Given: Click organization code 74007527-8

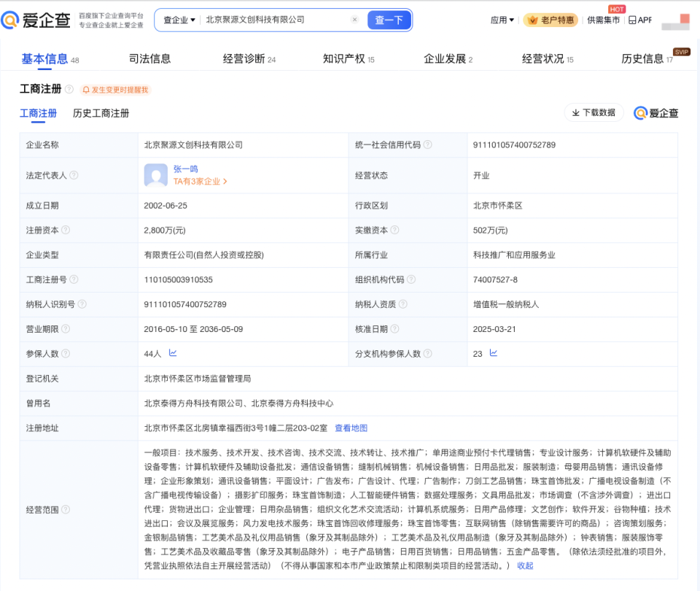Looking at the screenshot, I should (495, 279).
